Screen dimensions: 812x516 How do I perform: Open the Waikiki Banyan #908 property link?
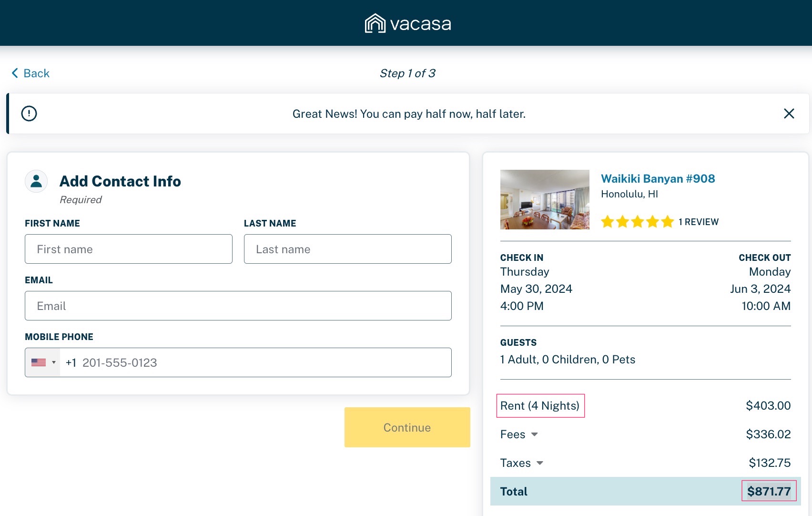[x=658, y=178]
